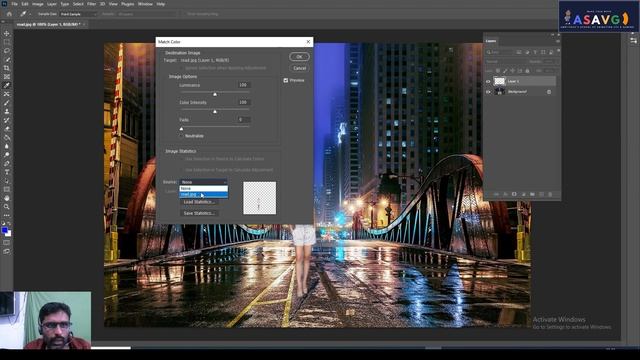Select the Blur tool
The height and width of the screenshot is (360, 640).
[x=7, y=146]
